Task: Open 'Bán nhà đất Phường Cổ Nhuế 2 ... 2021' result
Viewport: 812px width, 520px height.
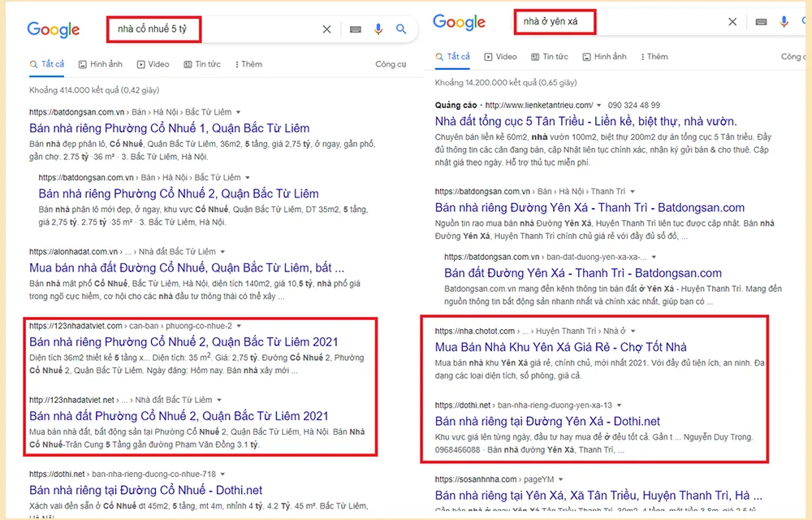Action: tap(179, 416)
